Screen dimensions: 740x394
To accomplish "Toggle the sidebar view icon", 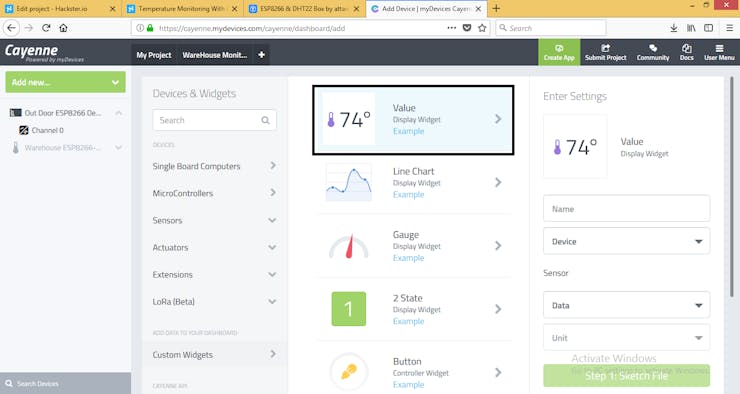I will [x=708, y=28].
